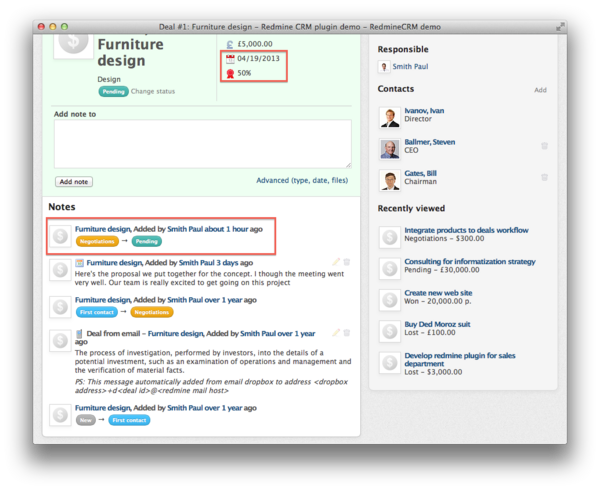
Task: Click the pencil edit icon on the proposal note
Action: (x=334, y=262)
